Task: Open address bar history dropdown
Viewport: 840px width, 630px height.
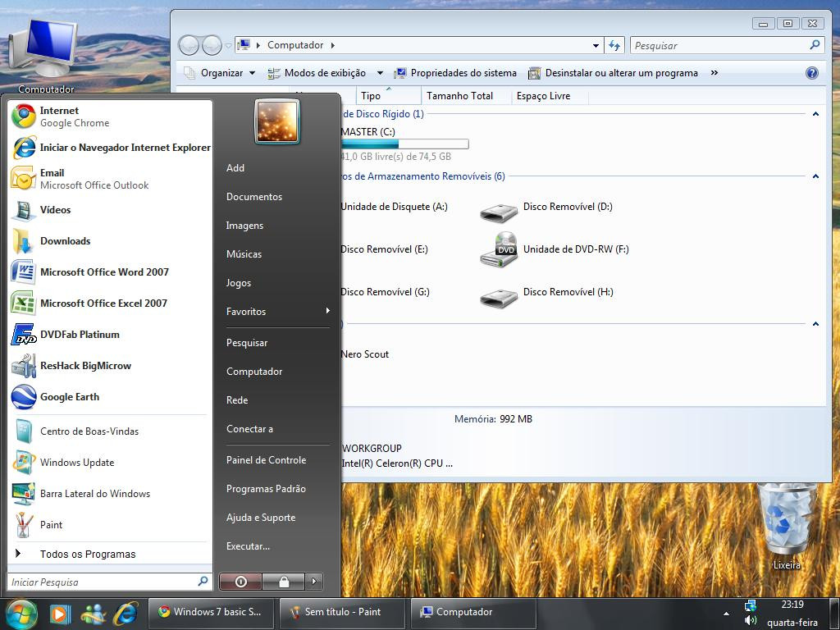Action: 596,46
